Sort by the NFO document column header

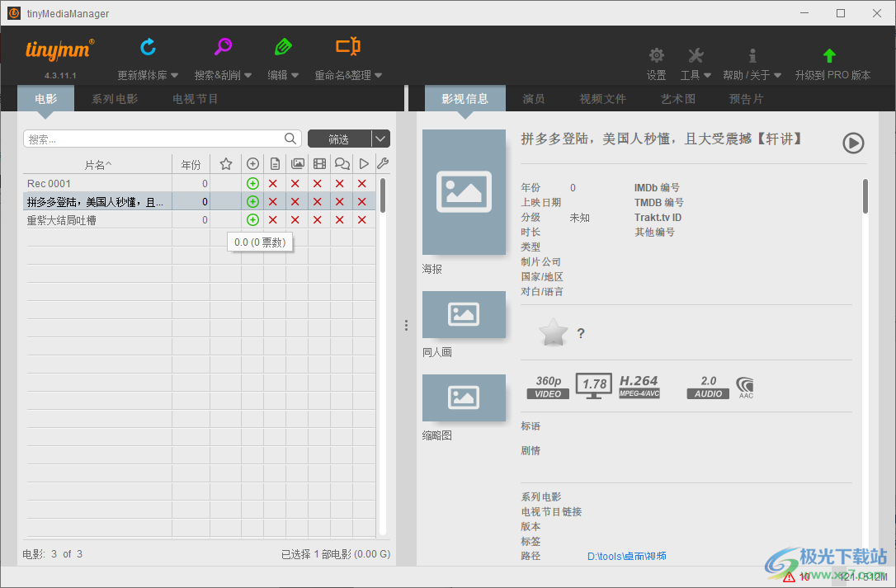(x=275, y=164)
